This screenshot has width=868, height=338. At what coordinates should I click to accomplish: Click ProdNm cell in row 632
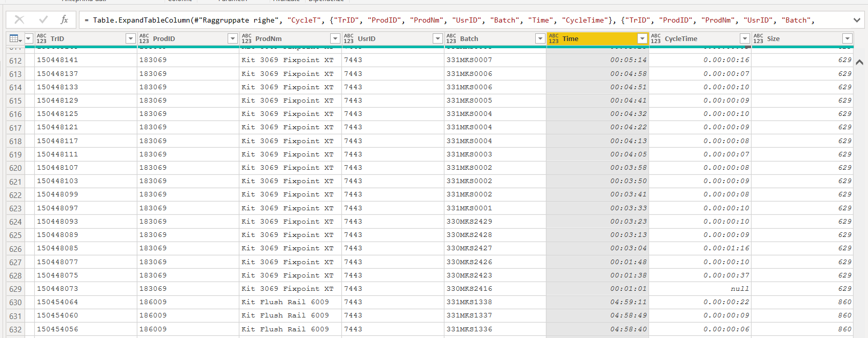coord(291,329)
